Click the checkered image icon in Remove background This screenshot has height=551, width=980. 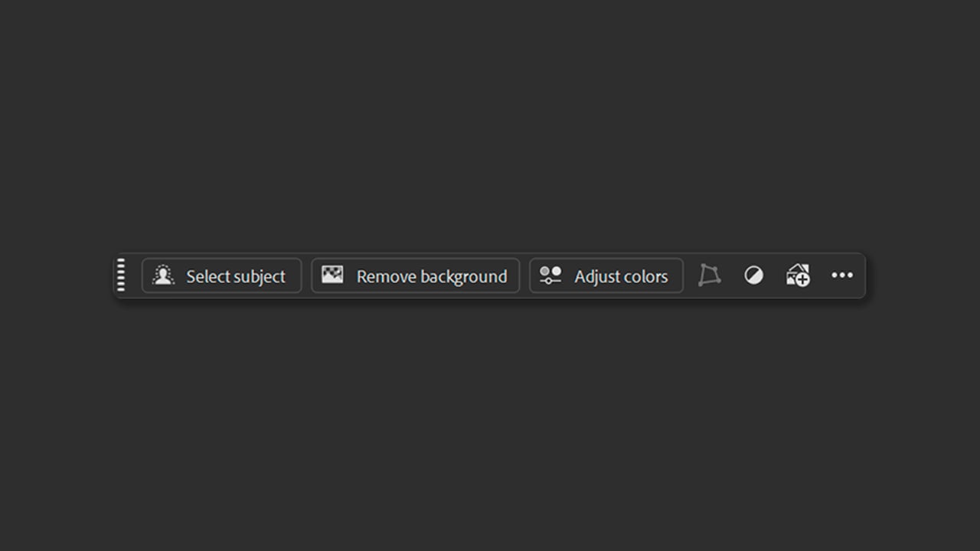tap(332, 275)
